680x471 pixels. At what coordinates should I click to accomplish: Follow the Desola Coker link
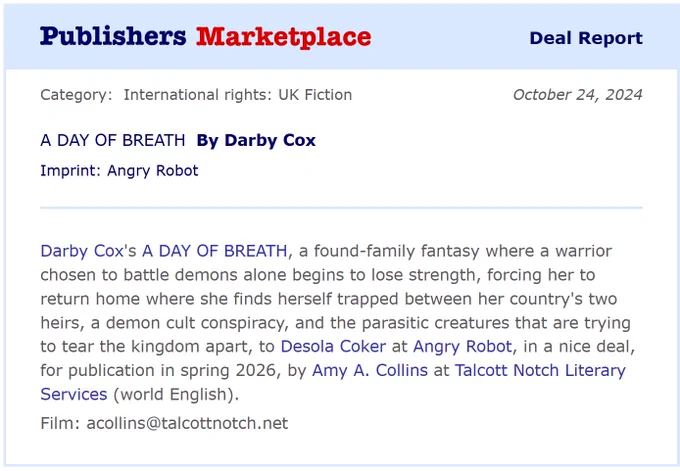[333, 347]
